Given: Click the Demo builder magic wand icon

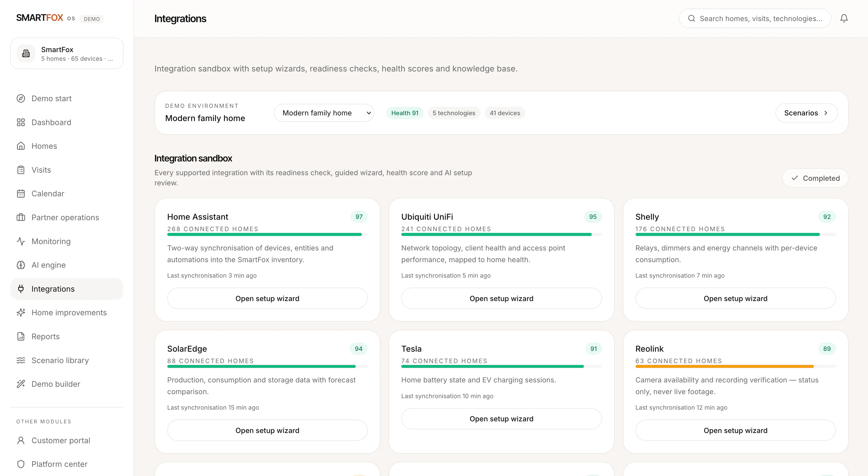Looking at the screenshot, I should [x=21, y=384].
